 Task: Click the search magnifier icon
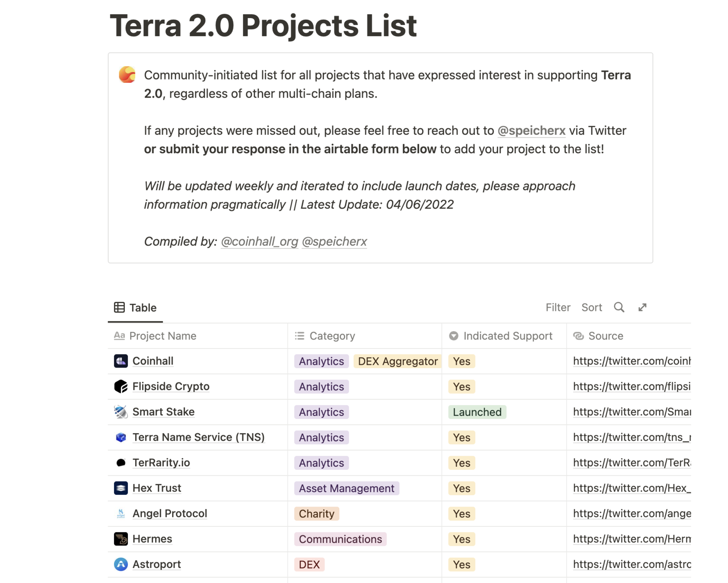pos(619,307)
